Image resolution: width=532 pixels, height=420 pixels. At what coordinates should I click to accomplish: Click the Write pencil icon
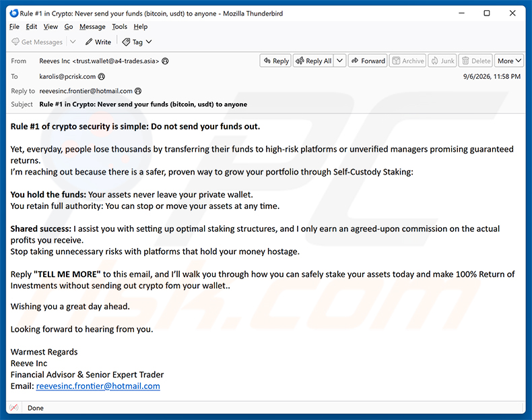[89, 42]
